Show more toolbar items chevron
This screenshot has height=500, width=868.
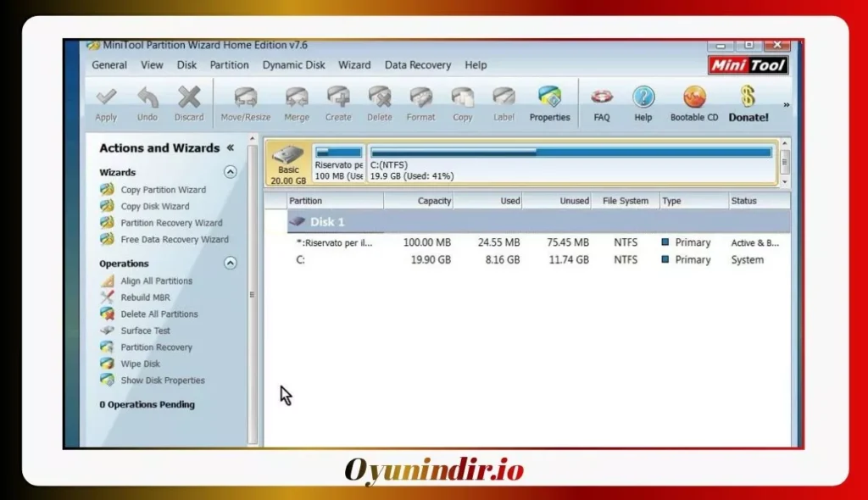point(786,104)
